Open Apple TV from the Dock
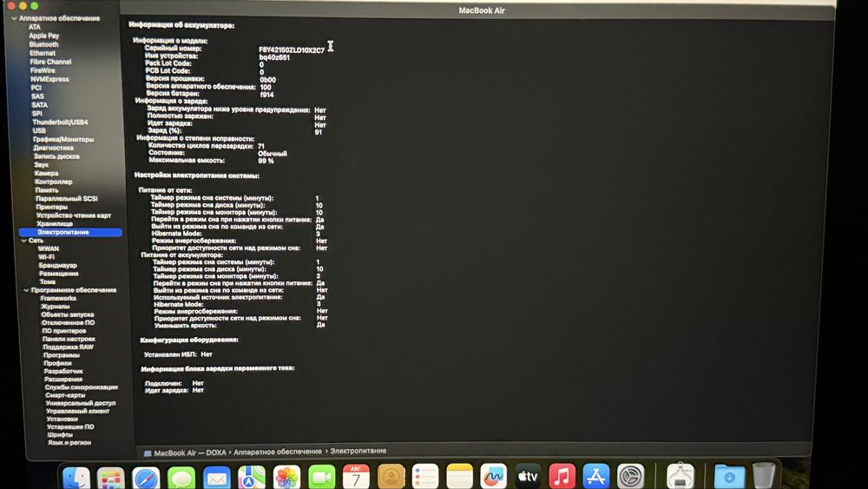Screen dimensions: 868x489 click(528, 476)
